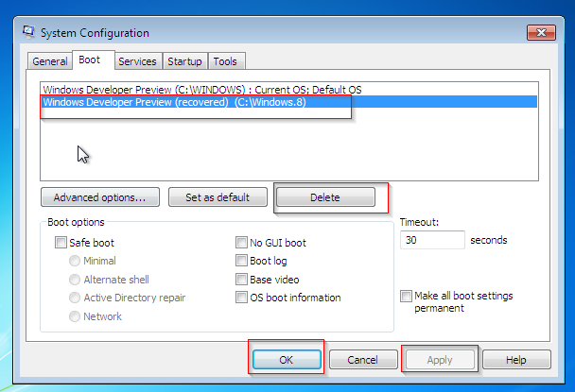
Task: Click the System Configuration title bar icon
Action: click(26, 32)
